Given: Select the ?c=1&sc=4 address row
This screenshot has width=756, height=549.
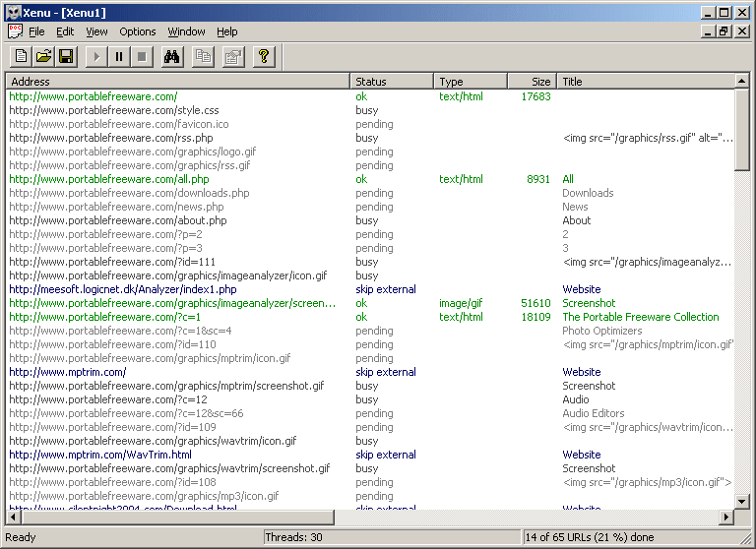Looking at the screenshot, I should coord(370,331).
